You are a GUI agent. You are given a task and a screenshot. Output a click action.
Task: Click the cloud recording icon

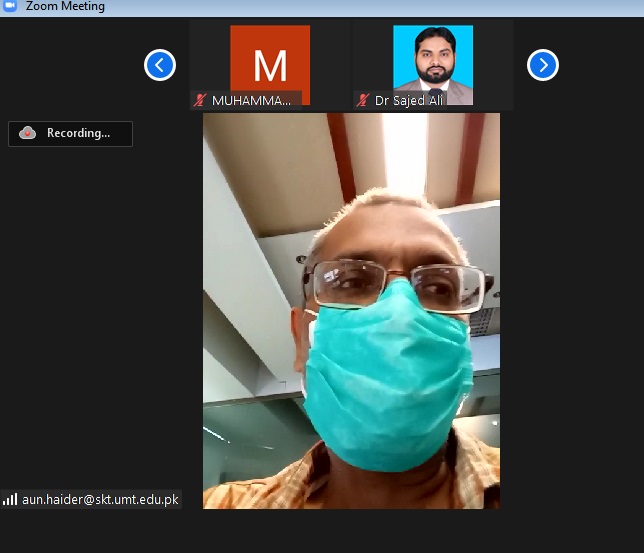28,133
